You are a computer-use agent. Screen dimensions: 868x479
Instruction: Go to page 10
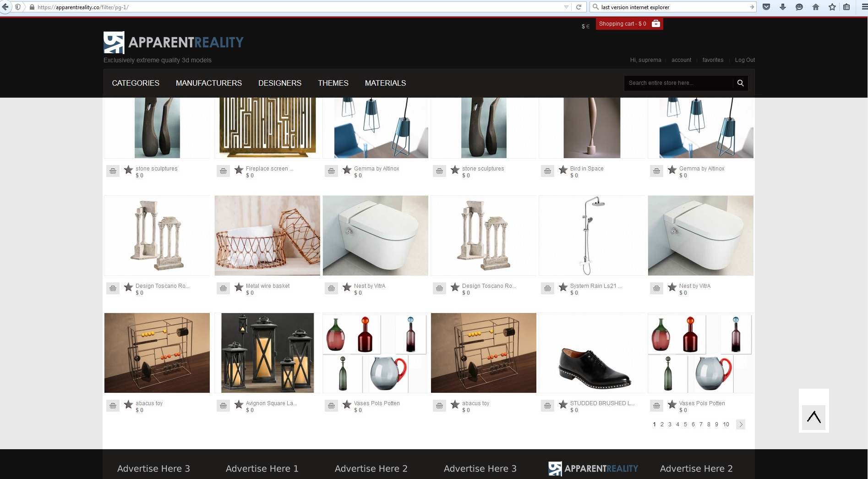[726, 424]
